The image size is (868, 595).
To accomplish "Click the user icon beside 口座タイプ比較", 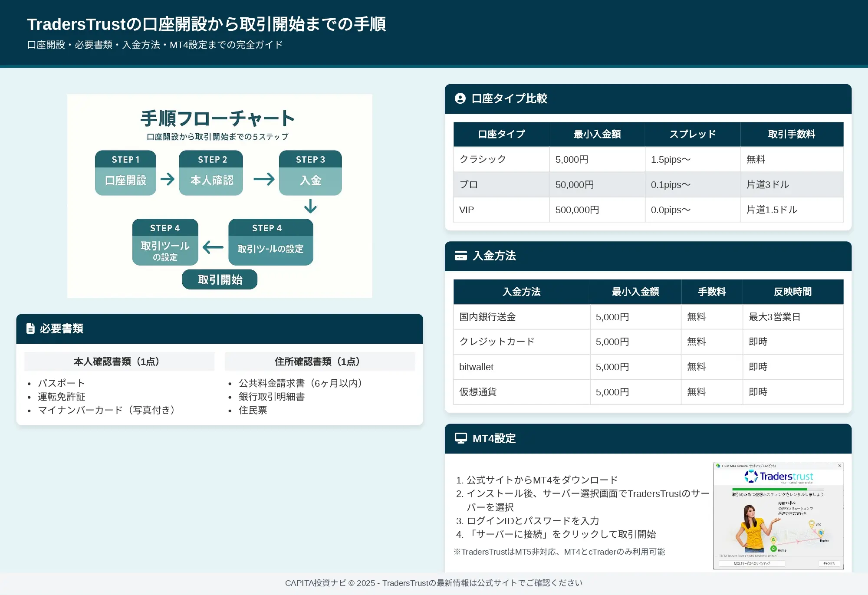I will click(460, 99).
